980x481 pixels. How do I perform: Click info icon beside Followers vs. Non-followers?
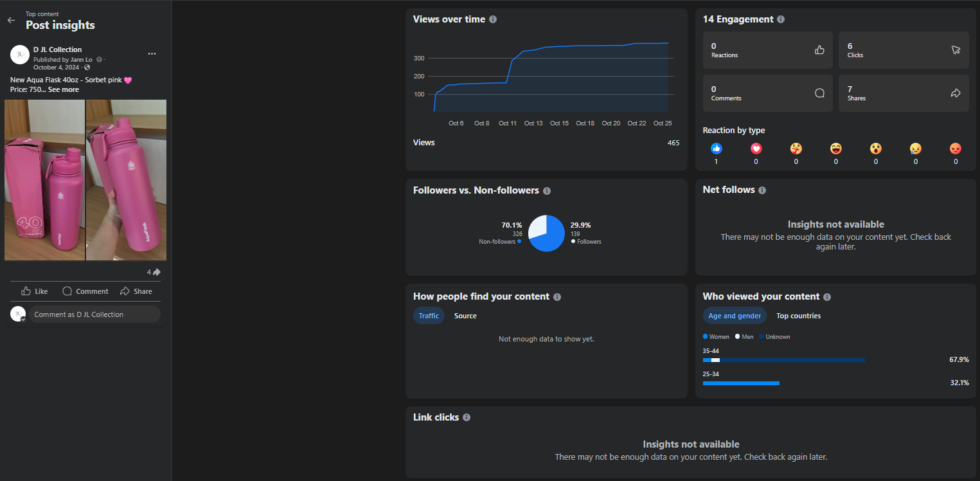tap(547, 191)
